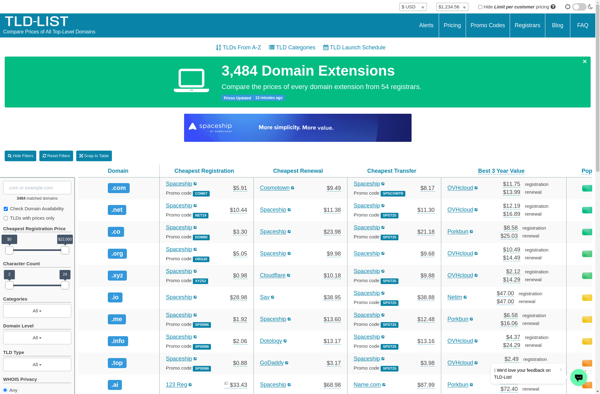Image resolution: width=600 pixels, height=394 pixels.
Task: Open Porkbun link in .co row
Action: point(458,231)
